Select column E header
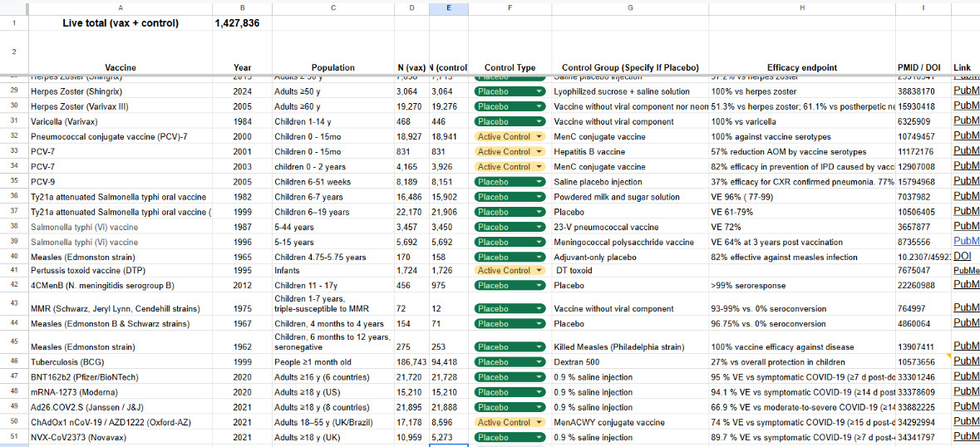Image resolution: width=980 pixels, height=447 pixels. (x=449, y=7)
